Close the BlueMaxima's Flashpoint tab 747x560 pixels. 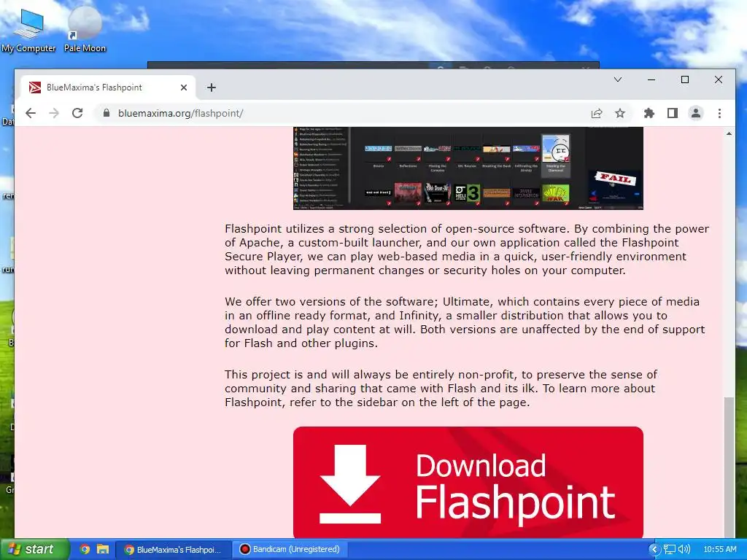pos(183,87)
